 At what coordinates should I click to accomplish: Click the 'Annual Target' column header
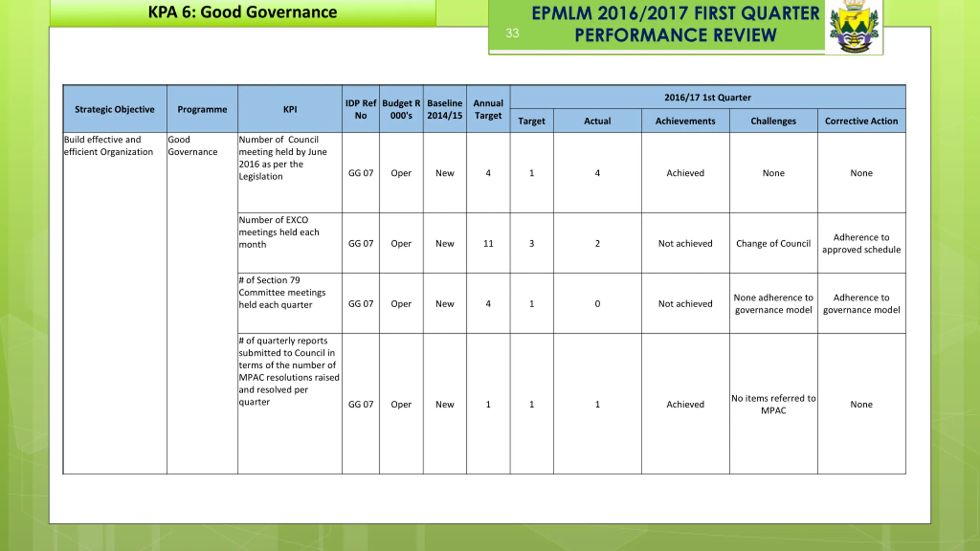click(x=488, y=109)
